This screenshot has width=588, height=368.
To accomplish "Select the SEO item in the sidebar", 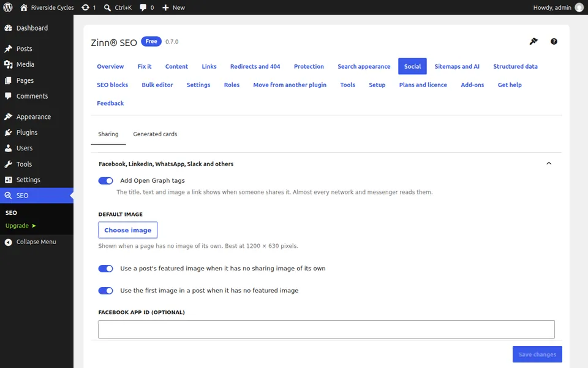I will pyautogui.click(x=37, y=195).
